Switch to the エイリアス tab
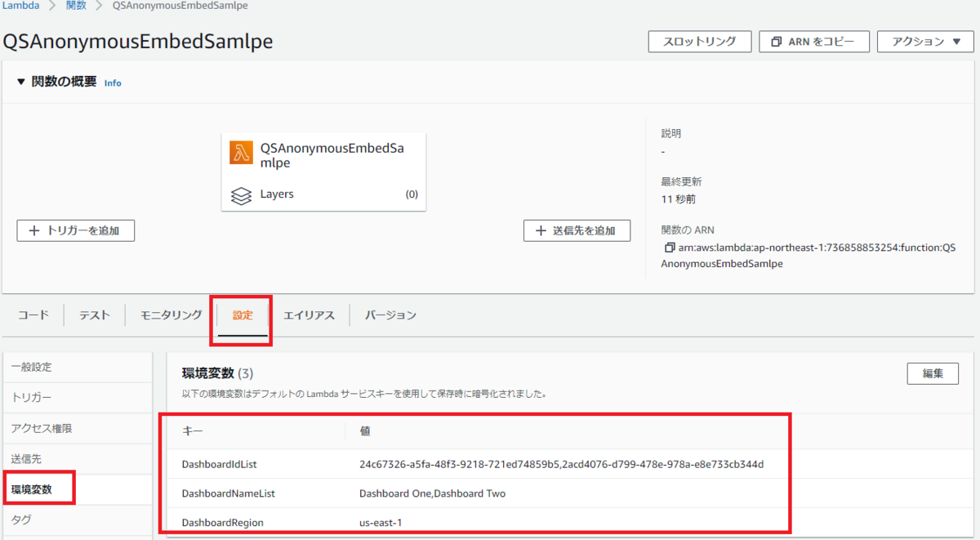This screenshot has width=980, height=540. pos(309,315)
